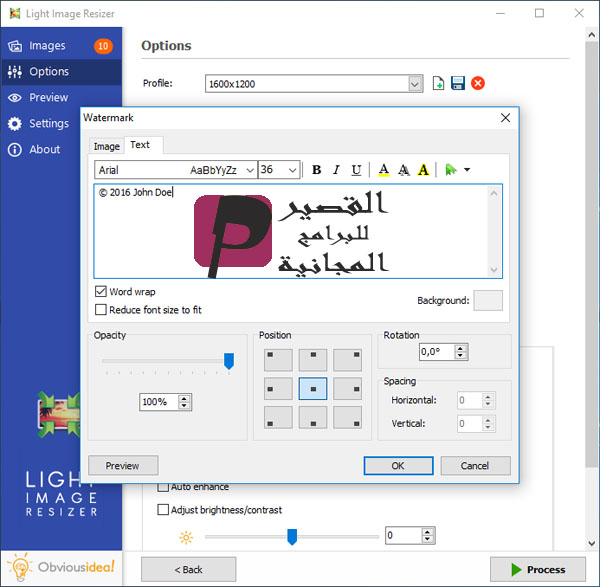Toggle the text shadow icon
Viewport: 600px width, 587px height.
click(x=404, y=170)
